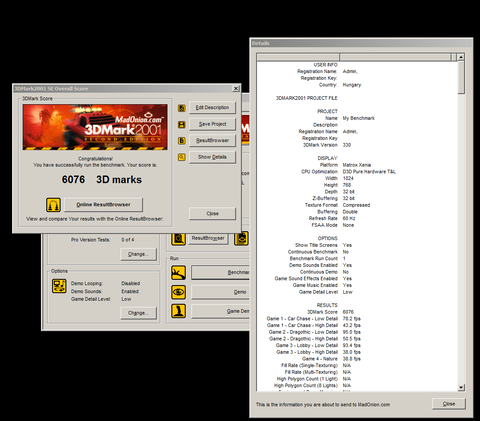Launch the Online ResultBrowser button
This screenshot has width=480, height=421.
[103, 205]
